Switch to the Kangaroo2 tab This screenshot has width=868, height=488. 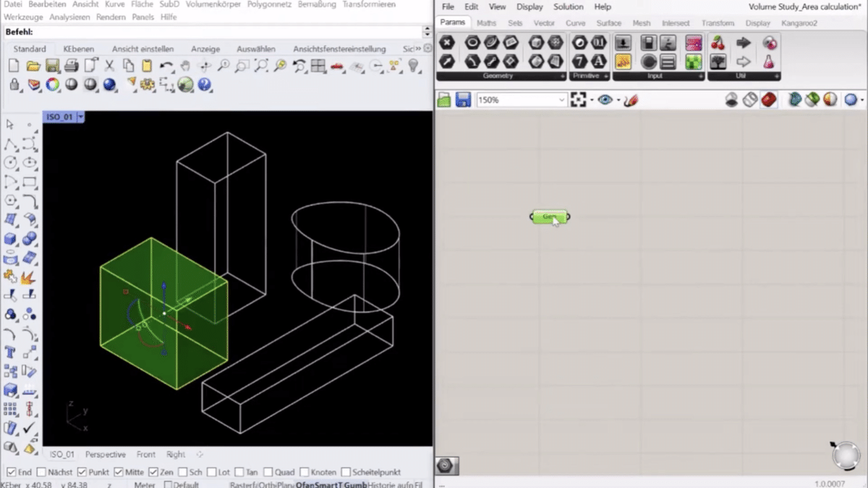pyautogui.click(x=799, y=23)
